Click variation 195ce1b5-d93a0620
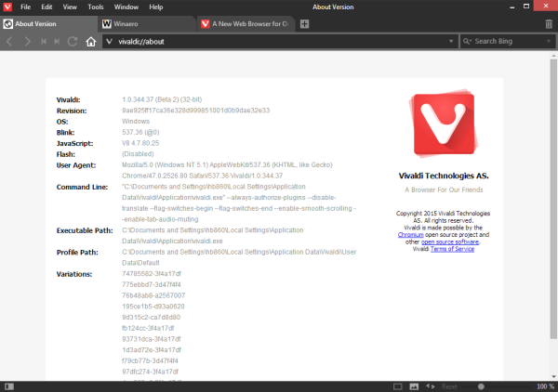The image size is (558, 392). point(153,307)
